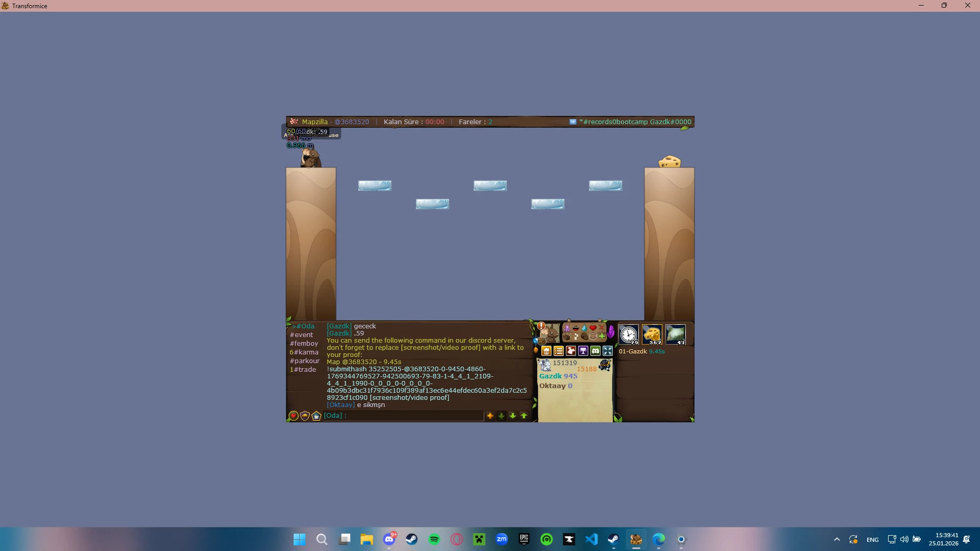Screen dimensions: 980x551
Task: Click the map code @3683520 in top bar
Action: click(x=352, y=122)
